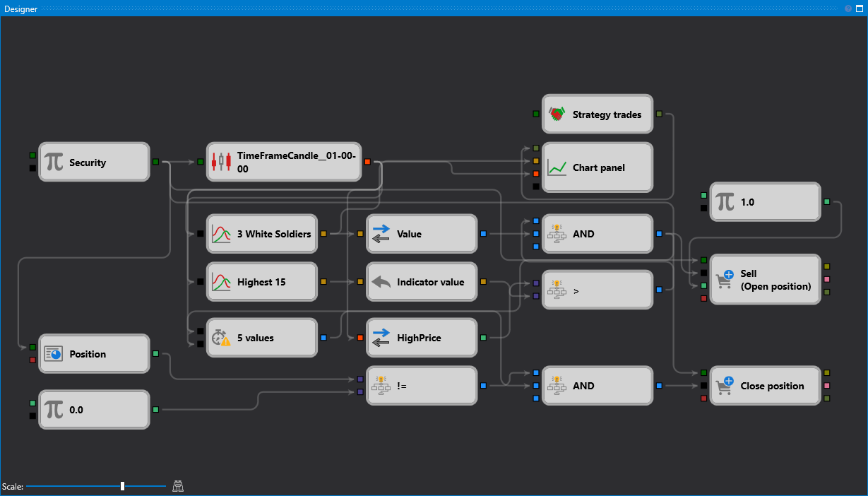Select the π icon on the Security node
Viewport: 868px width, 496px height.
click(x=53, y=161)
